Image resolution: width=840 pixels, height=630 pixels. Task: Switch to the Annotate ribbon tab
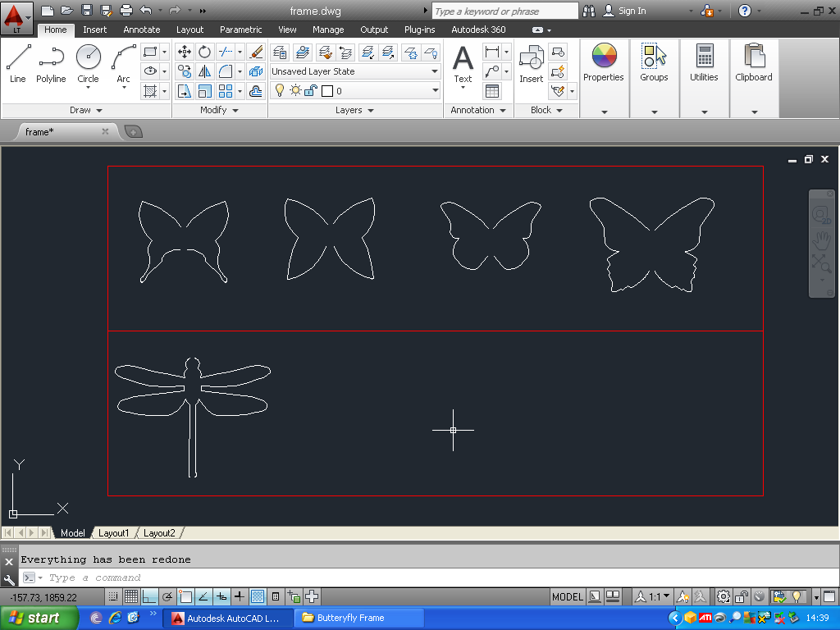[141, 30]
